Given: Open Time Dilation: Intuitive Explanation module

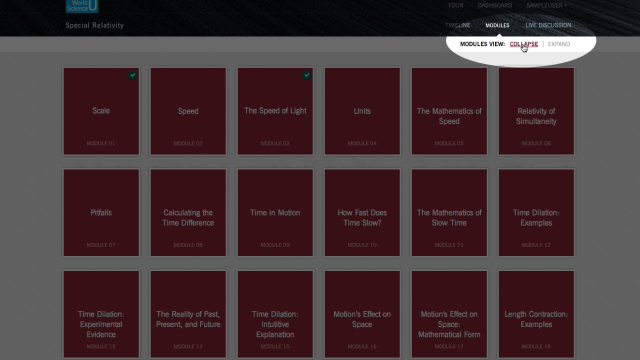Looking at the screenshot, I should pyautogui.click(x=275, y=314).
